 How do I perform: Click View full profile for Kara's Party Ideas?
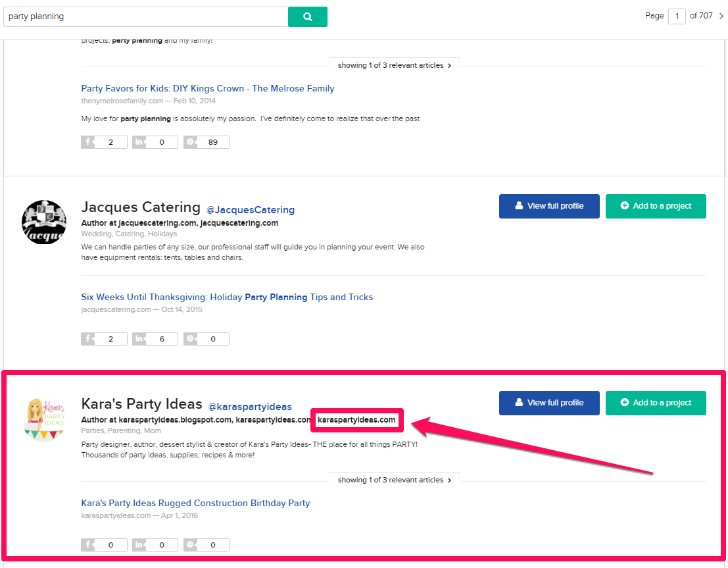pos(548,403)
